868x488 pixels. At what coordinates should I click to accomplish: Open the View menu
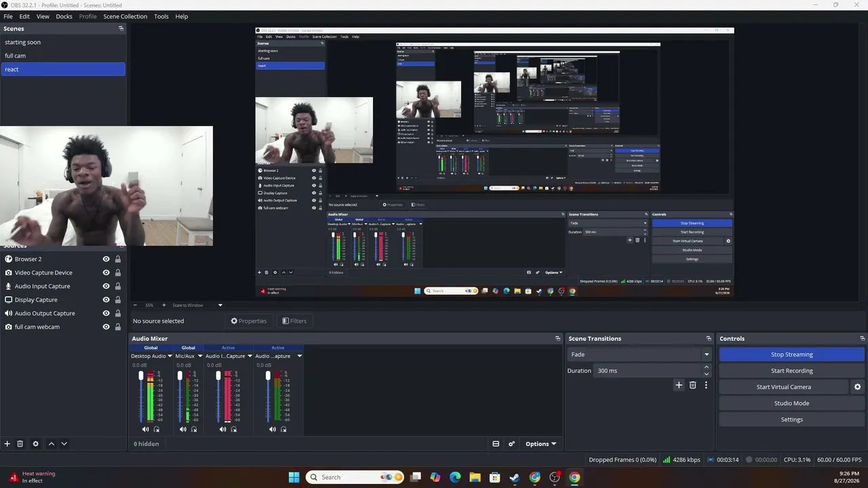click(43, 16)
